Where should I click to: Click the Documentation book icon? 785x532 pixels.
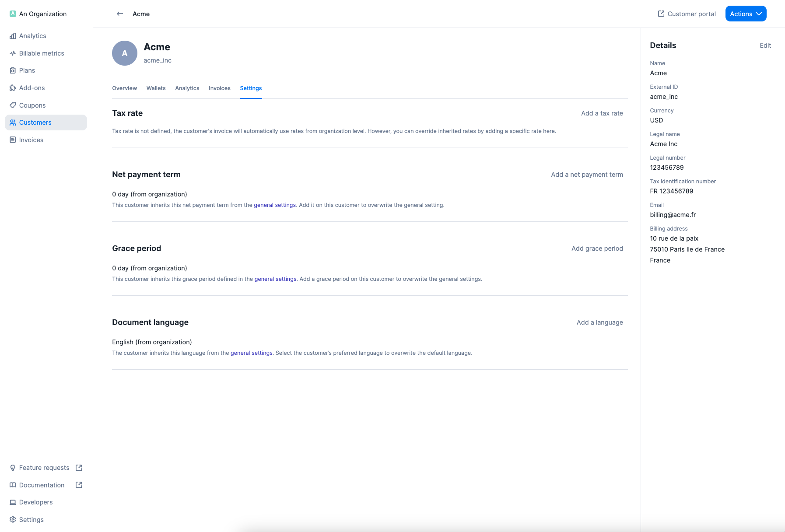tap(13, 485)
